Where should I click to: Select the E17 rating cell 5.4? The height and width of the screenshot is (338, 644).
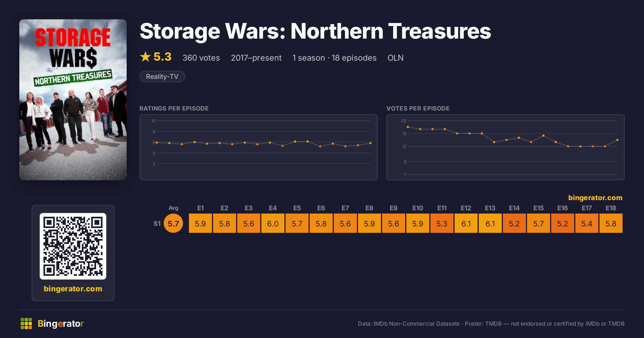pyautogui.click(x=587, y=223)
